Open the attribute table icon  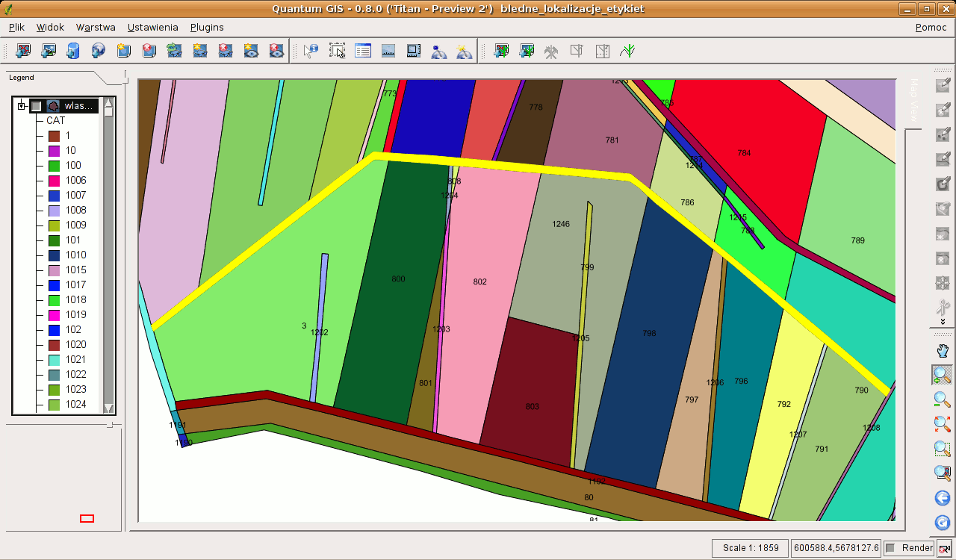(x=363, y=51)
